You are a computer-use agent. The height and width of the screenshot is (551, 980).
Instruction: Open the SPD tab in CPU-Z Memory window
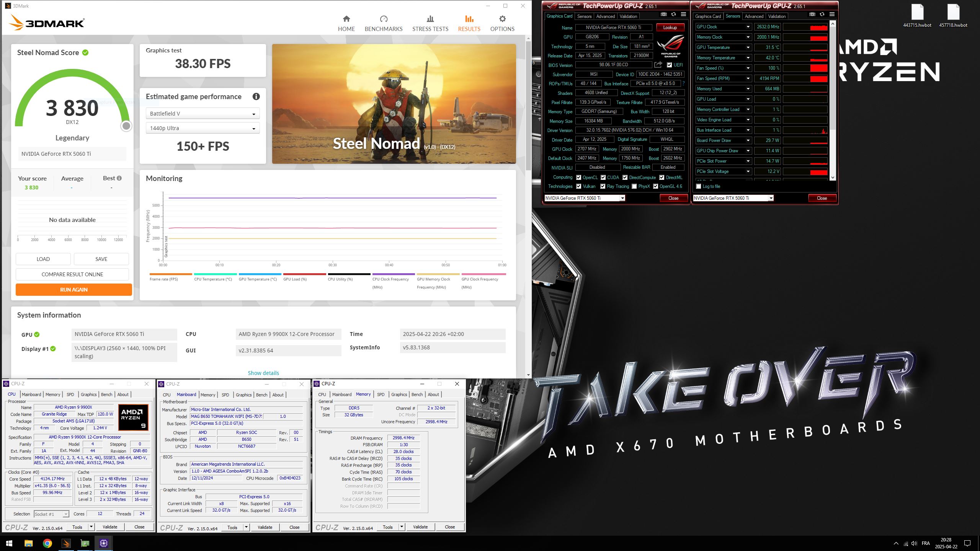coord(381,395)
